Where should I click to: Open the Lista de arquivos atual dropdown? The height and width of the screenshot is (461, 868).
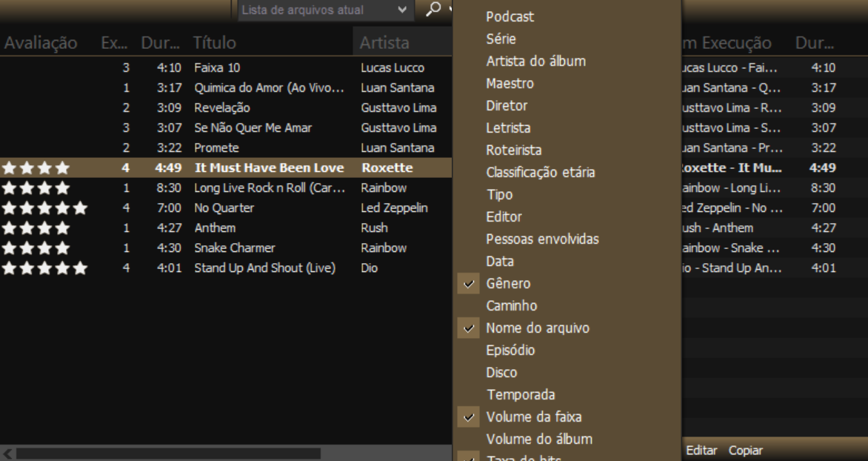point(326,10)
